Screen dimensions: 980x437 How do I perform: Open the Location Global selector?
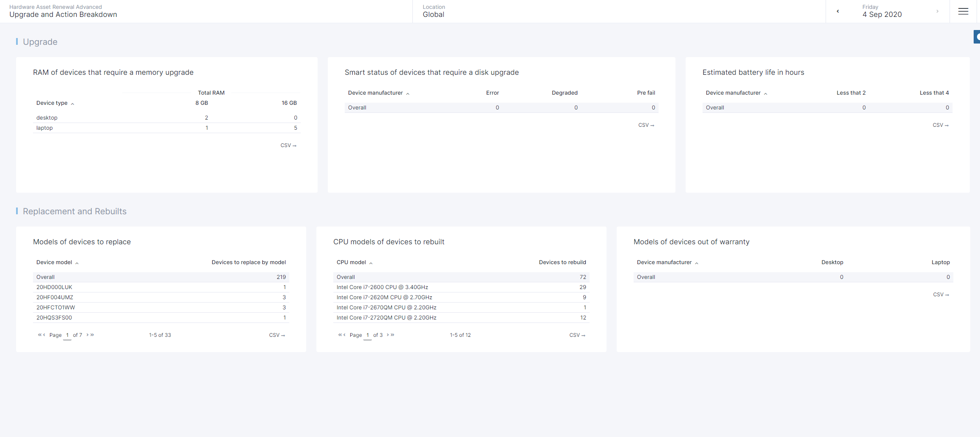(434, 11)
